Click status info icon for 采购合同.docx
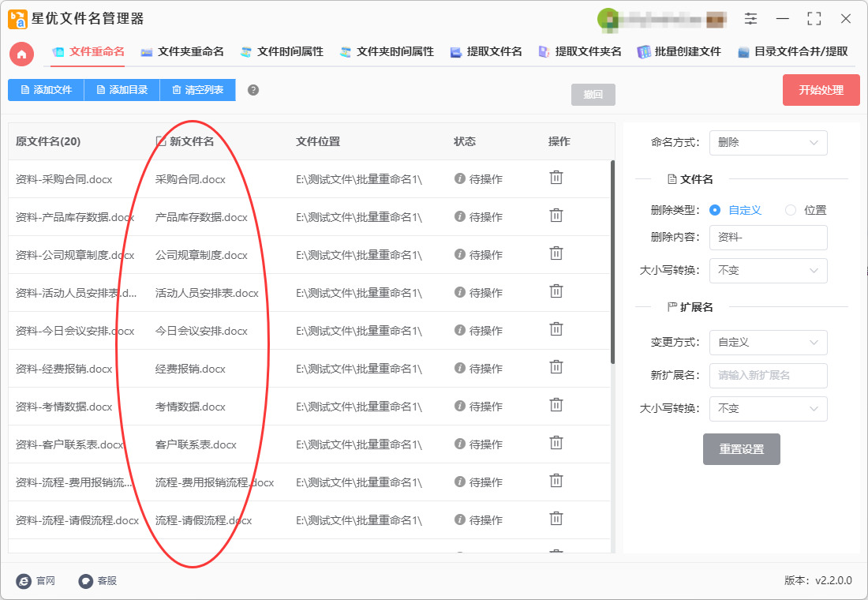 point(459,178)
